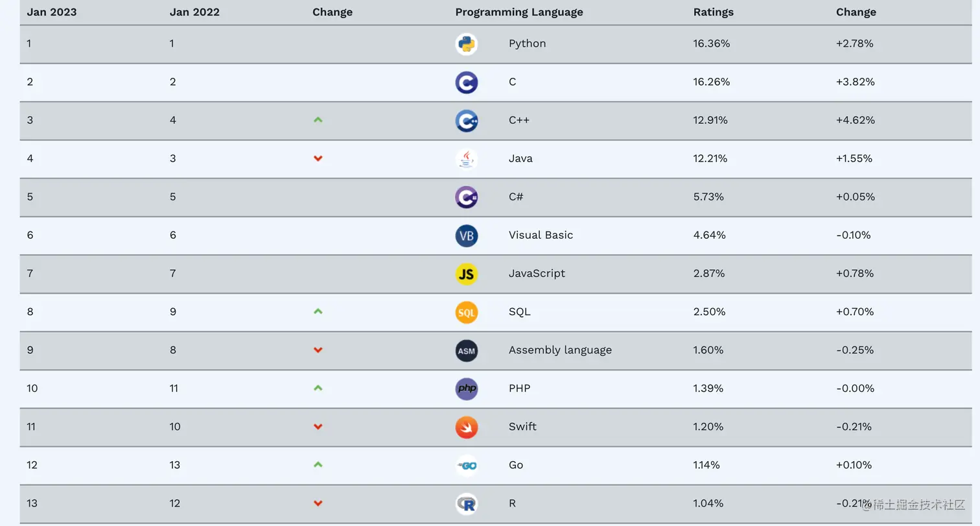Click the orange Swift bird icon

coord(466,427)
